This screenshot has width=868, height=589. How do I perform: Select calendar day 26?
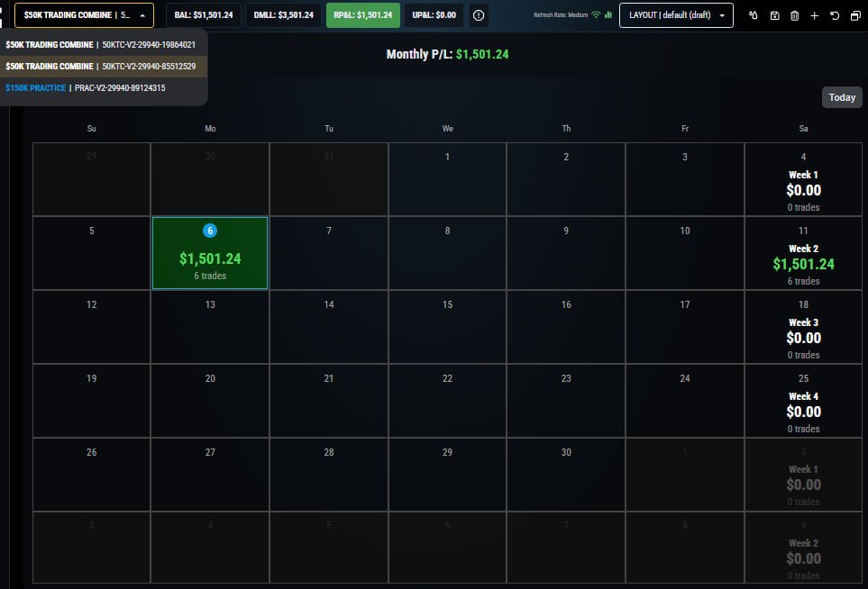click(x=91, y=475)
